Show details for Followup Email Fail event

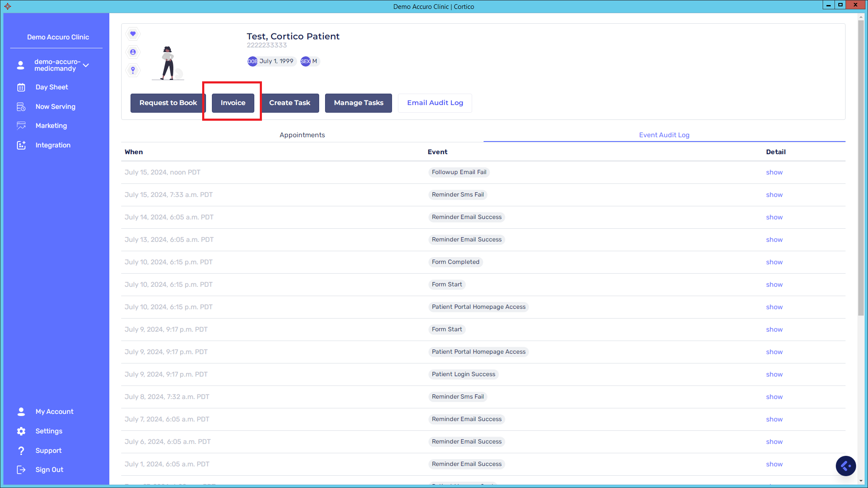coord(774,172)
